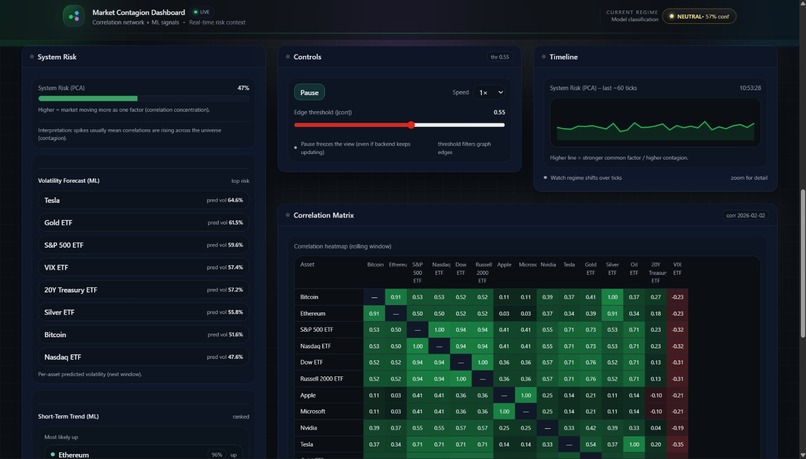Click Ethereum in Most likely up list
806x459 pixels.
pos(143,454)
